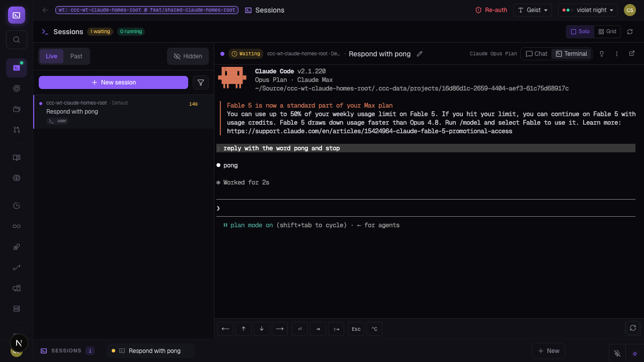Open the search icon in left sidebar

coord(17,40)
